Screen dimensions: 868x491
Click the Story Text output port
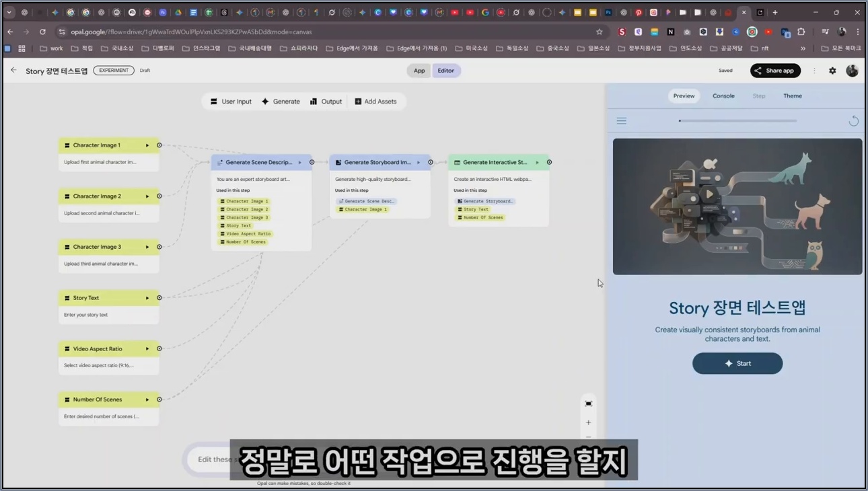click(x=159, y=298)
